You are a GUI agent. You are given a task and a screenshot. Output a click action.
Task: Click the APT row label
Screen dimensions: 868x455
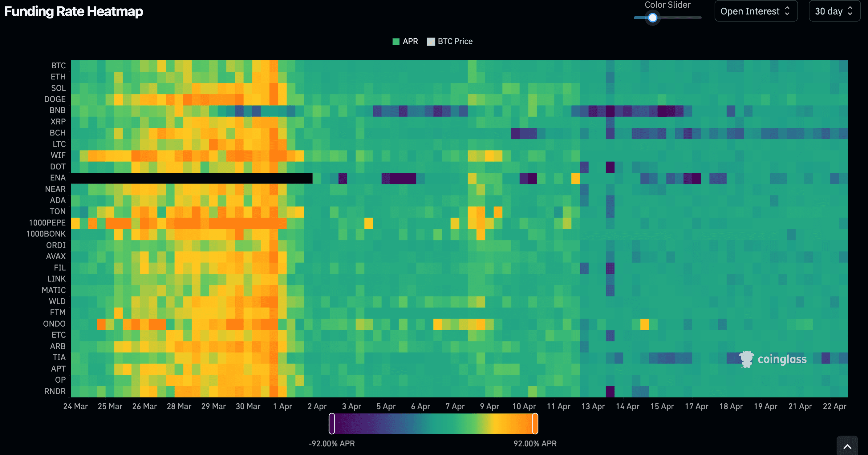(x=58, y=368)
